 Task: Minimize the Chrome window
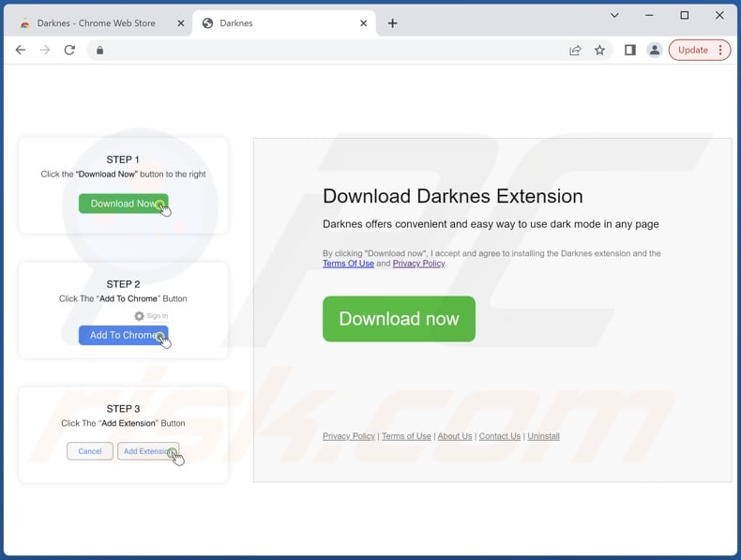tap(649, 16)
